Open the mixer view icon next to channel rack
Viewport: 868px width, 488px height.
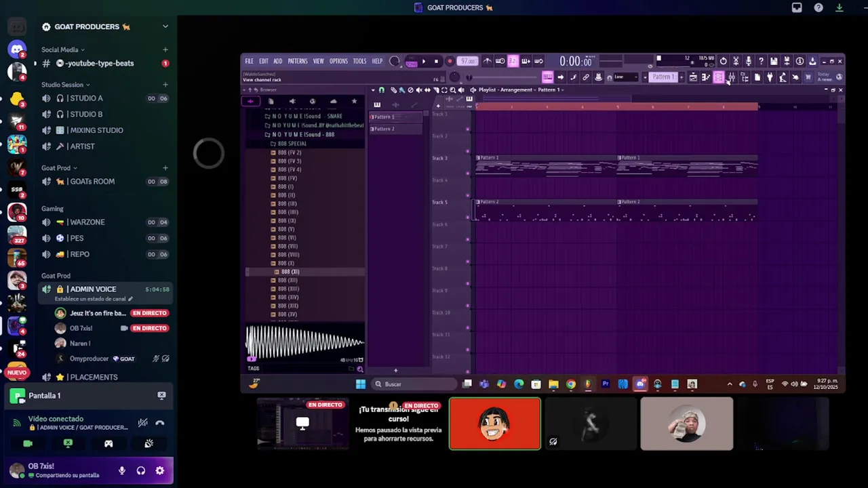click(732, 77)
